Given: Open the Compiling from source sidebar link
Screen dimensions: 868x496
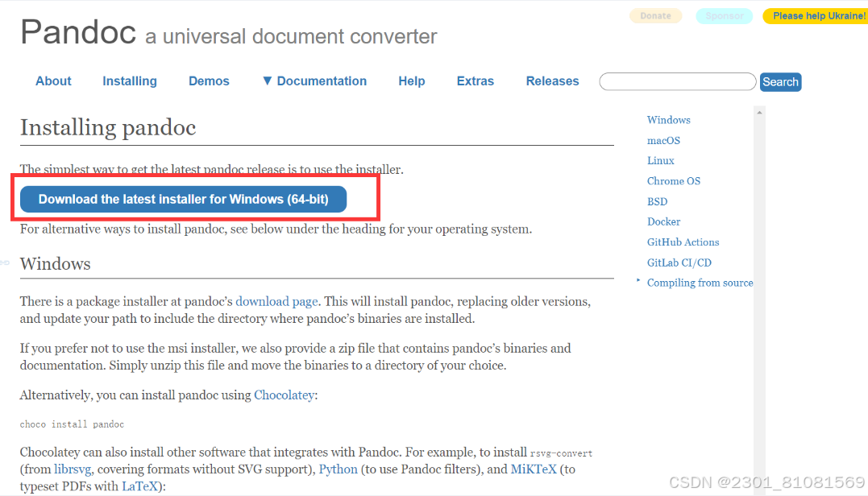Looking at the screenshot, I should pos(700,283).
